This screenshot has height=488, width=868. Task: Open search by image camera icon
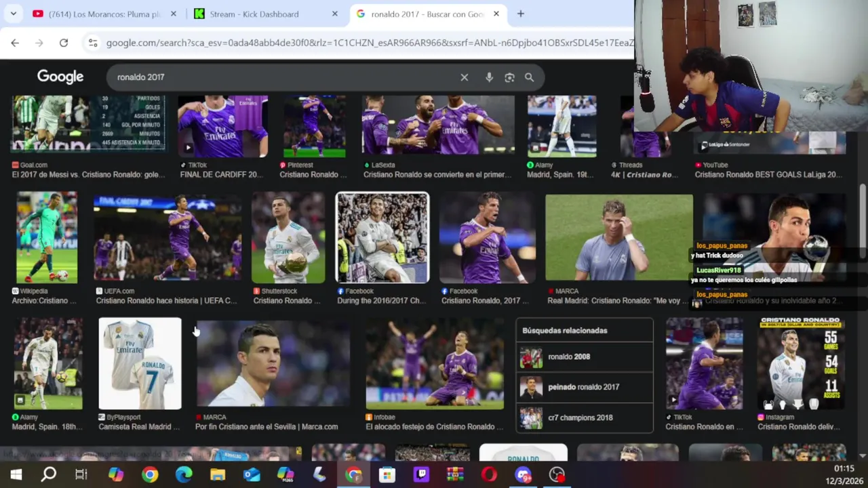pyautogui.click(x=509, y=77)
